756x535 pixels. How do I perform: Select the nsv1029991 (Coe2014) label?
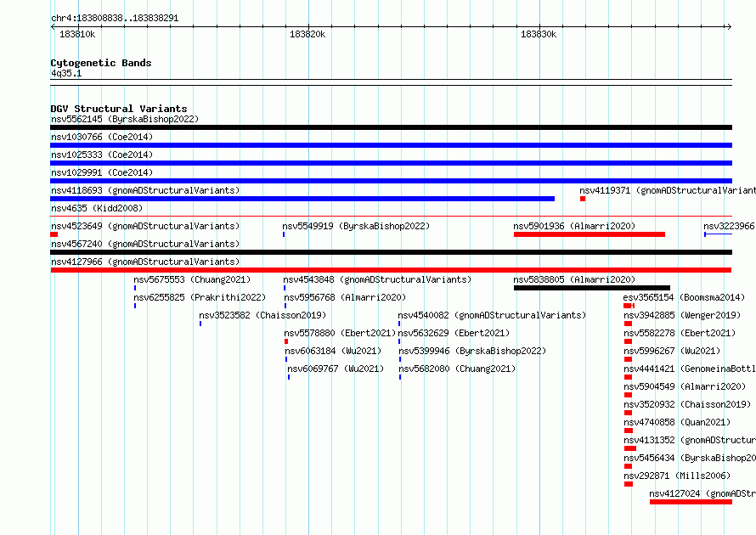[x=102, y=172]
